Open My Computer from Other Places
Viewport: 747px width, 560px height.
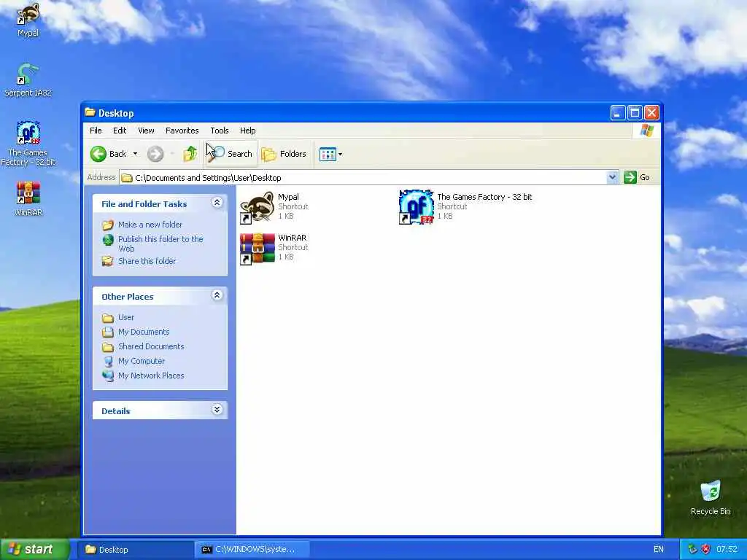142,361
